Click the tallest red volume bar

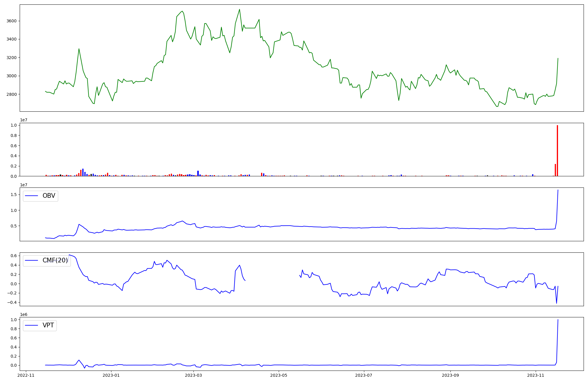pyautogui.click(x=557, y=151)
